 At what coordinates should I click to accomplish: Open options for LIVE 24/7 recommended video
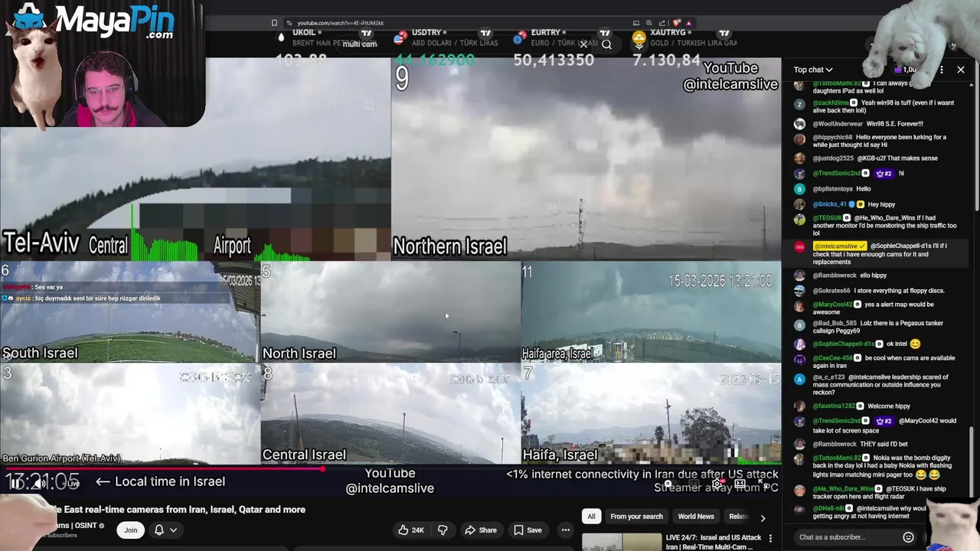click(770, 539)
